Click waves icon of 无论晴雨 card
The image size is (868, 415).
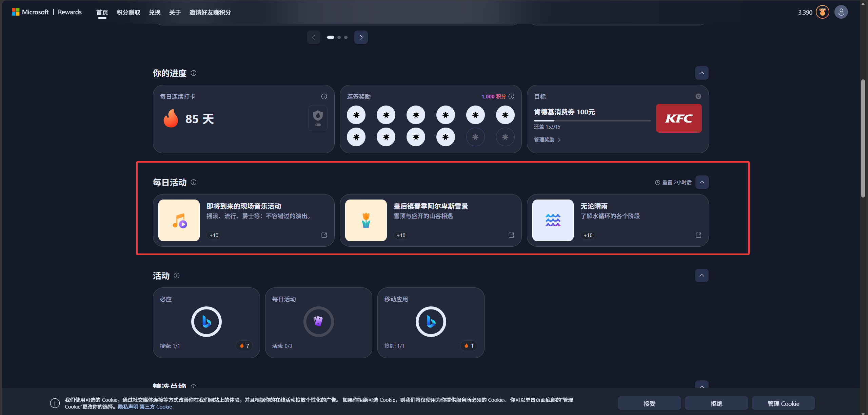(553, 220)
